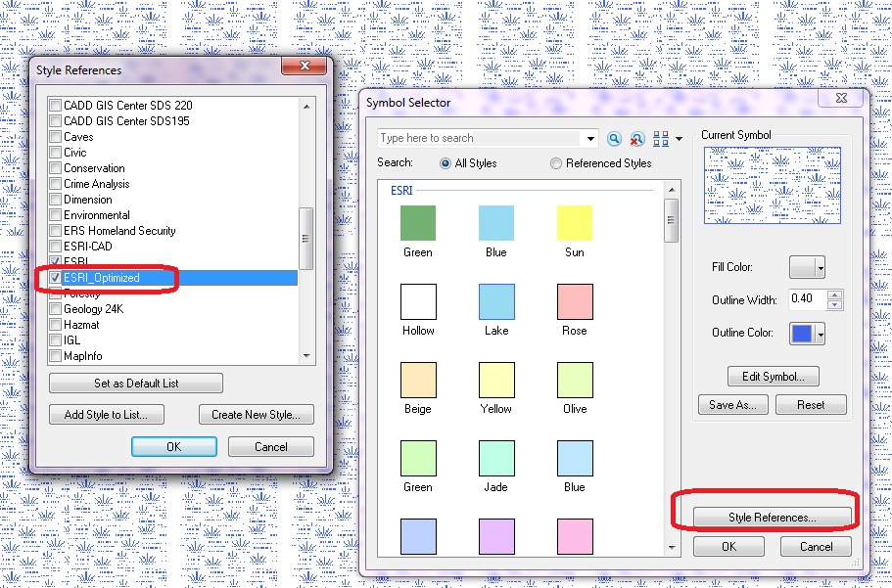Uncheck the ESRI_Optimized style checkbox
Viewport: 892px width, 588px height.
pyautogui.click(x=55, y=278)
